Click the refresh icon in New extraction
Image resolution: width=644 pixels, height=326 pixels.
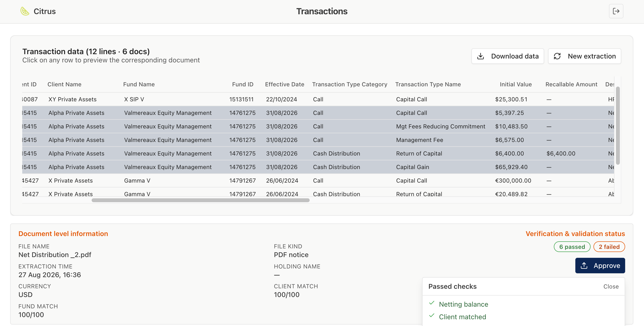(557, 56)
